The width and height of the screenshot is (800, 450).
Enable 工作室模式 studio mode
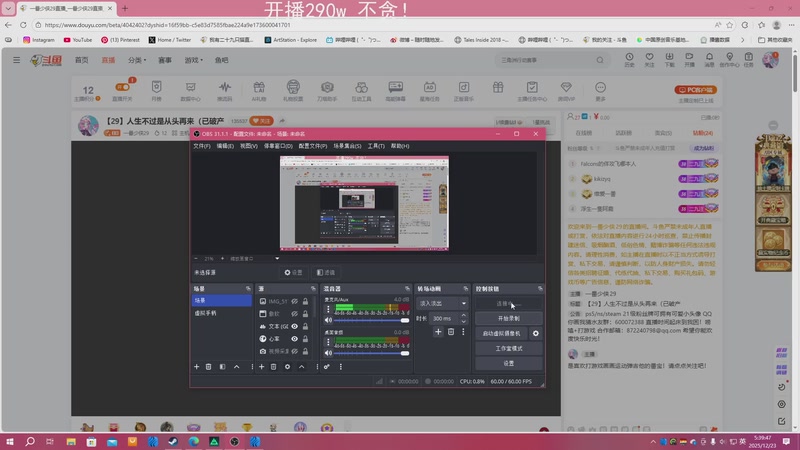click(509, 348)
